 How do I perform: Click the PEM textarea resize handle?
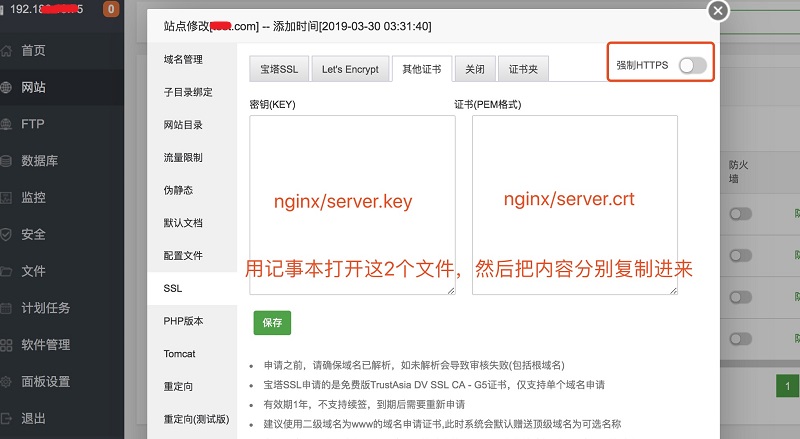673,290
